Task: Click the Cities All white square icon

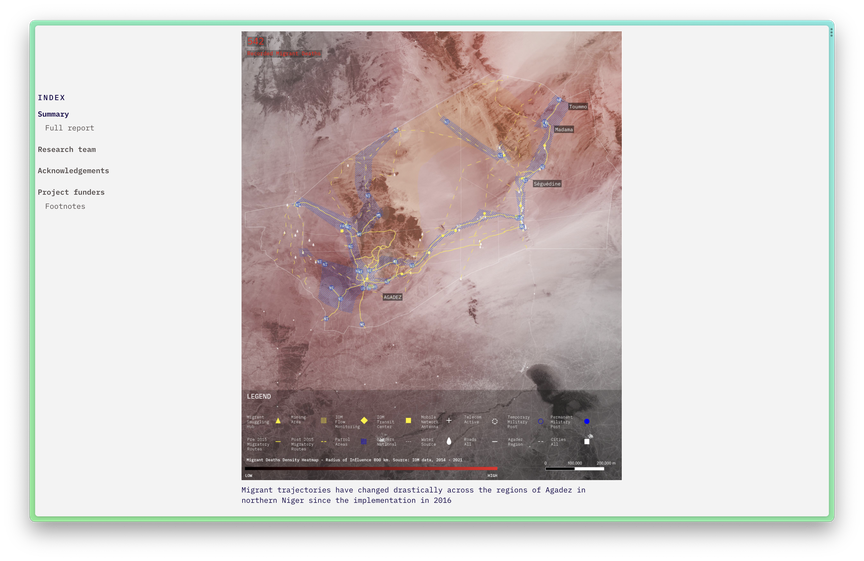Action: pos(587,441)
